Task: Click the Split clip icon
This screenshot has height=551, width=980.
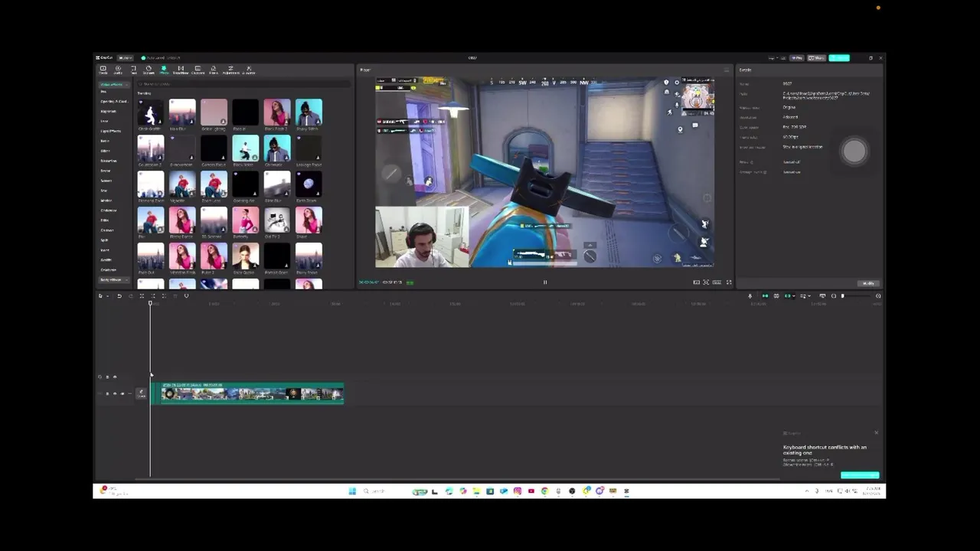Action: click(142, 296)
